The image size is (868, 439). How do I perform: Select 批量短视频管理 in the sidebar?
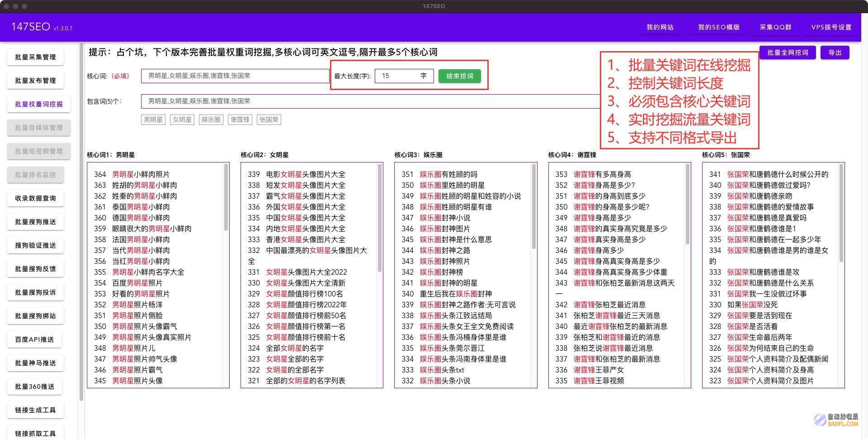[39, 151]
